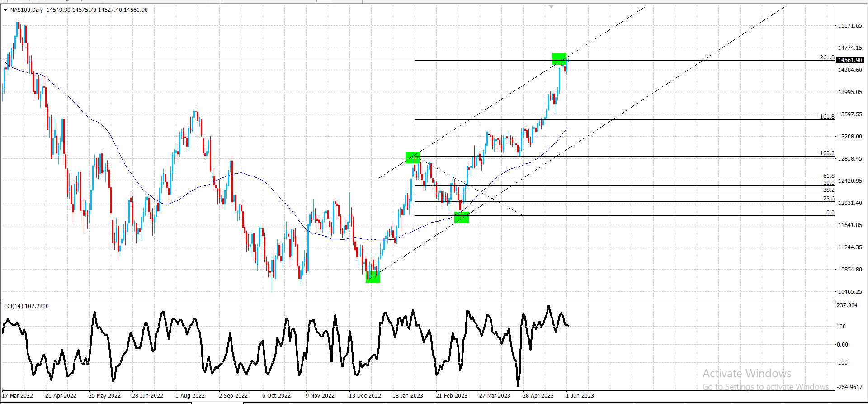Select the green rectangle at the January 2023 peak
Screen dimensions: 868x404
[x=413, y=157]
